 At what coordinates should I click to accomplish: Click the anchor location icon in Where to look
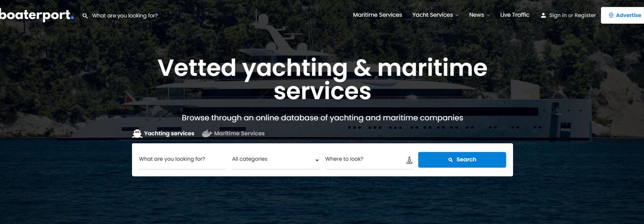point(409,160)
